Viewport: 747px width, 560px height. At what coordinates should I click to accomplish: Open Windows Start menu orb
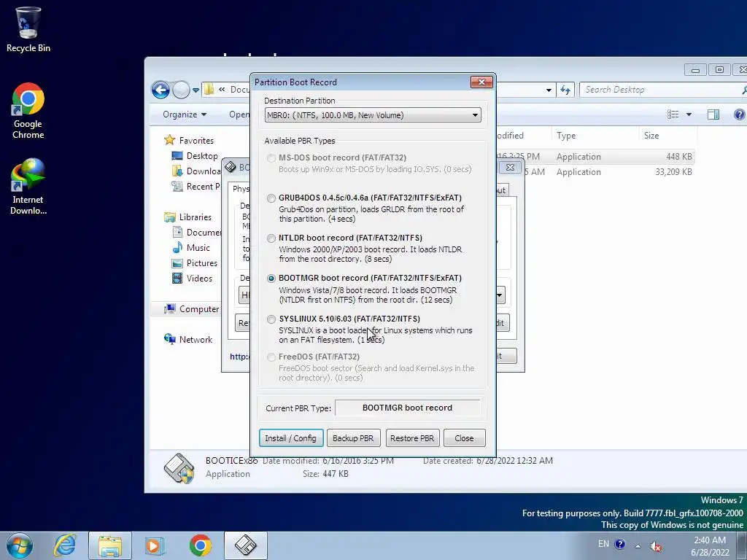[x=20, y=545]
